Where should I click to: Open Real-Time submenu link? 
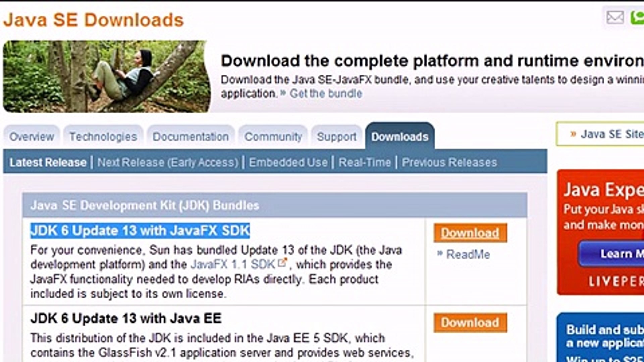pyautogui.click(x=365, y=162)
